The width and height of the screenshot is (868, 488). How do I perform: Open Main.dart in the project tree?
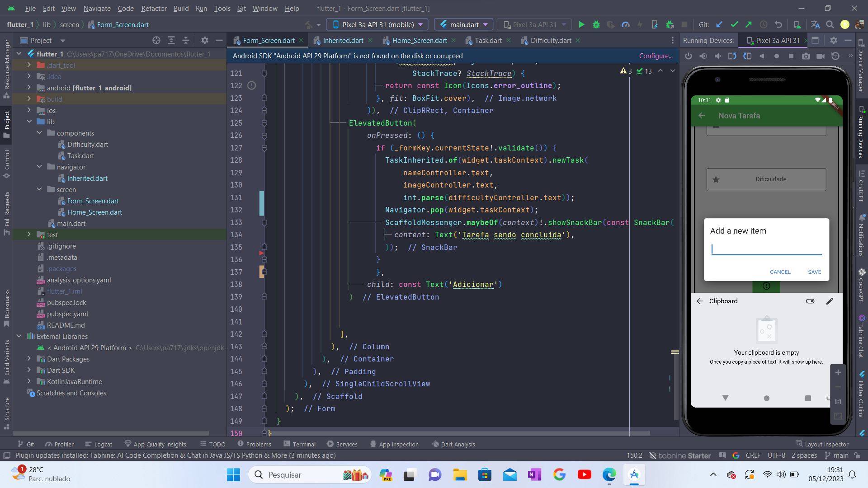[71, 223]
